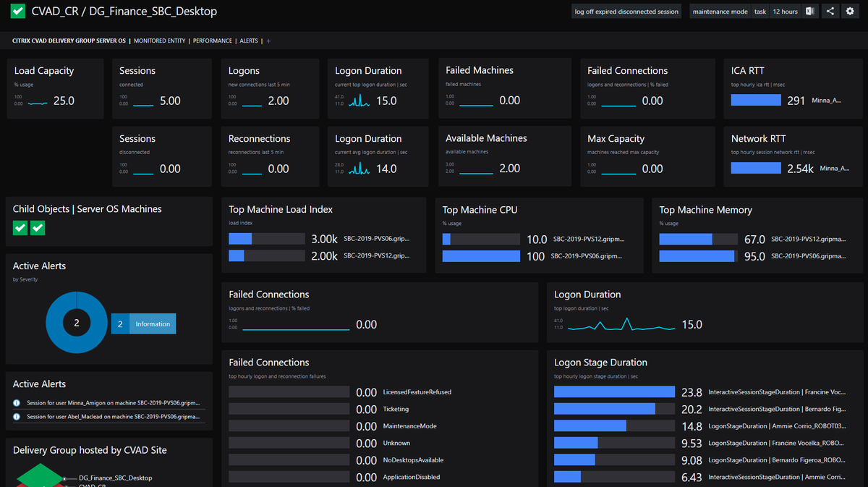Click the NoDesktopsAvailable failure row
The image size is (868, 487).
336,460
